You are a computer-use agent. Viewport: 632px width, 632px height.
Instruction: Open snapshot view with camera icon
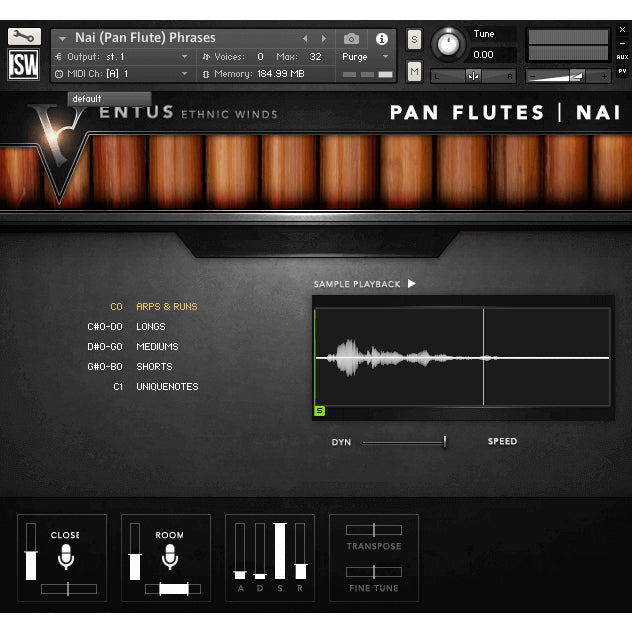pos(351,39)
